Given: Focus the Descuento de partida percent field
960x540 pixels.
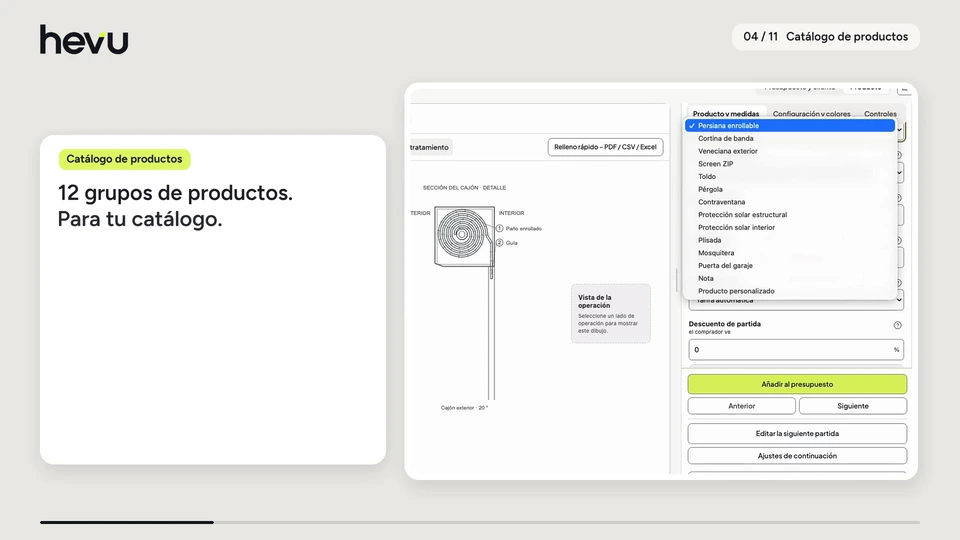Looking at the screenshot, I should [796, 350].
